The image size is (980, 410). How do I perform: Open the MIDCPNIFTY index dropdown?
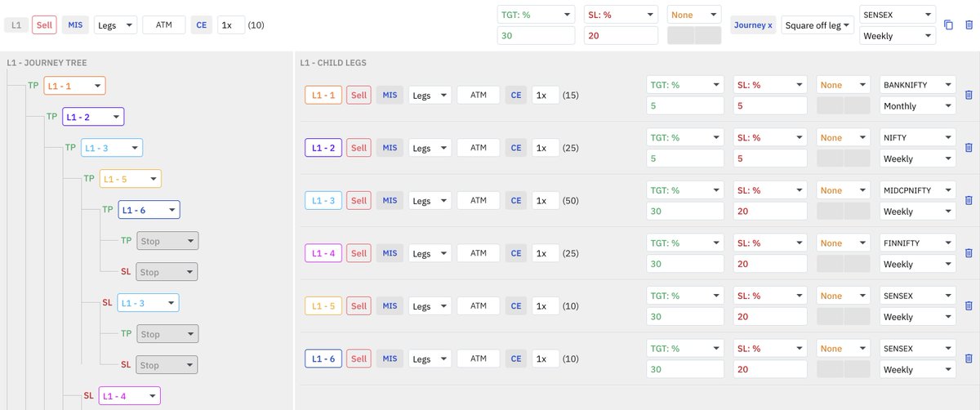[x=918, y=189]
